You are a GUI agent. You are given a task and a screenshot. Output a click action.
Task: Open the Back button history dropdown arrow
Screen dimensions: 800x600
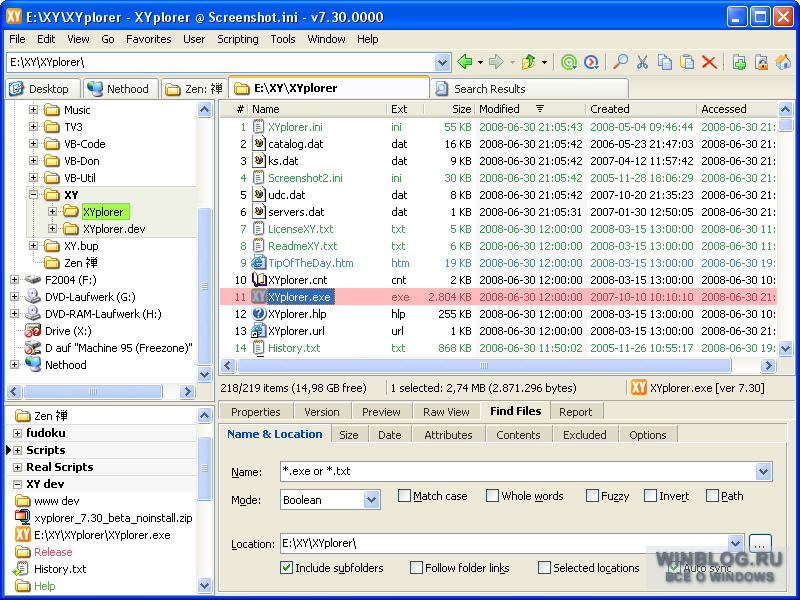(481, 63)
